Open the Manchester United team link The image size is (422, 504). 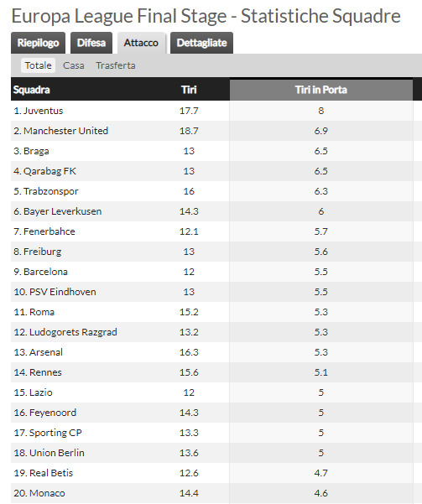pyautogui.click(x=65, y=131)
